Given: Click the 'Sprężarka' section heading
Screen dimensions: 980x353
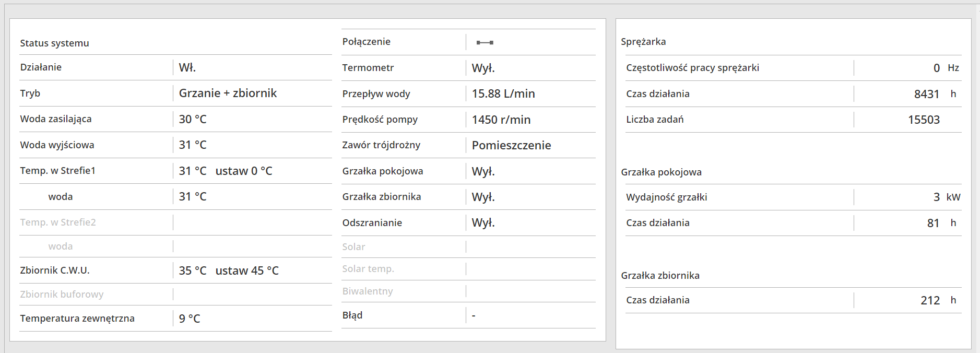Looking at the screenshot, I should 643,42.
